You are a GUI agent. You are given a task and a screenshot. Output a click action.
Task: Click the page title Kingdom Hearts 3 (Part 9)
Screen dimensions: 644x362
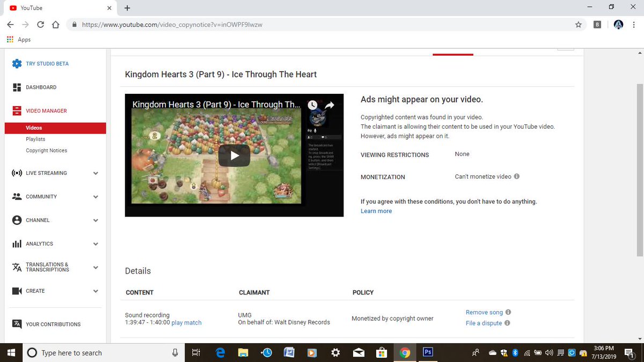click(221, 75)
